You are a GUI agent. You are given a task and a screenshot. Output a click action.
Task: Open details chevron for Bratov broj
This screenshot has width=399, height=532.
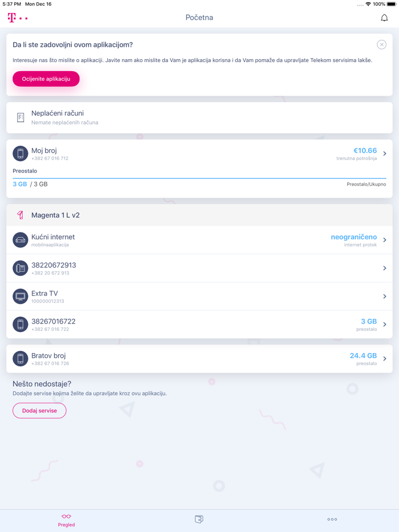[385, 358]
